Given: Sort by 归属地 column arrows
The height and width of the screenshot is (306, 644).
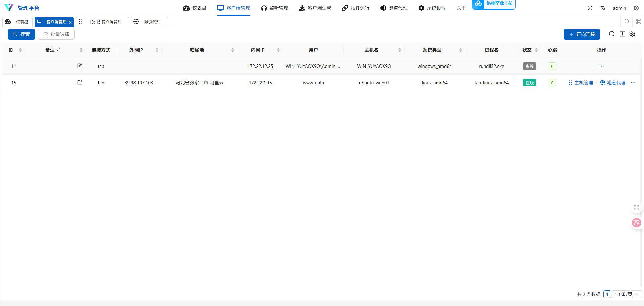Looking at the screenshot, I should click(233, 50).
